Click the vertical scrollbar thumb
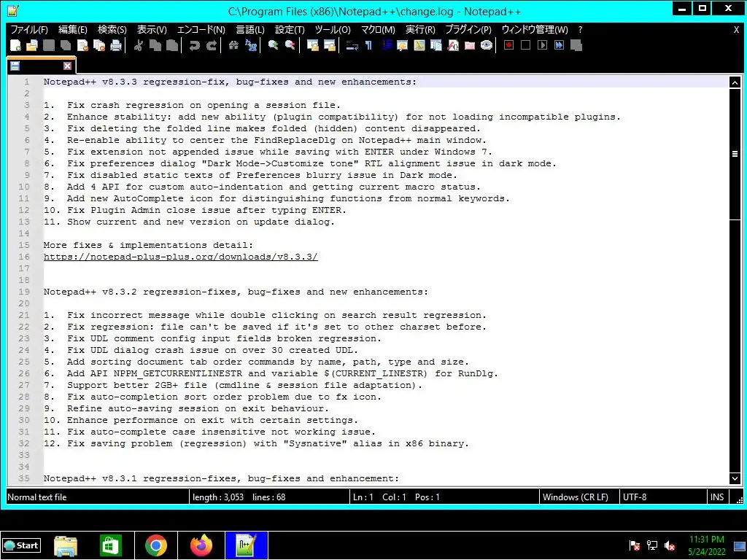This screenshot has width=747, height=560. point(735,154)
